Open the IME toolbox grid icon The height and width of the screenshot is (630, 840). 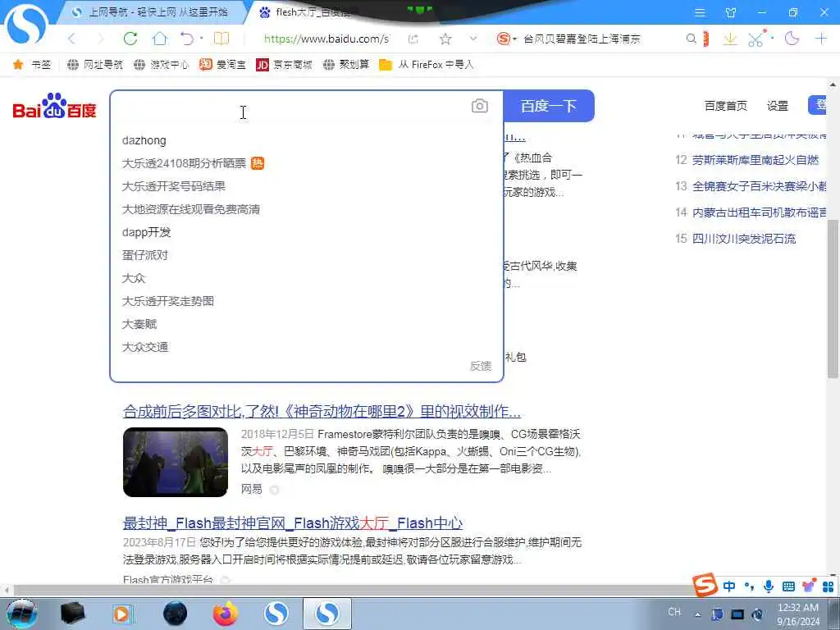coord(828,587)
